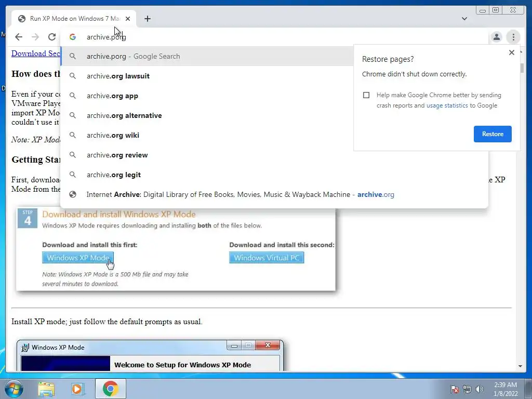532x399 pixels.
Task: Click the Install XP mode paragraph text
Action: point(107,321)
